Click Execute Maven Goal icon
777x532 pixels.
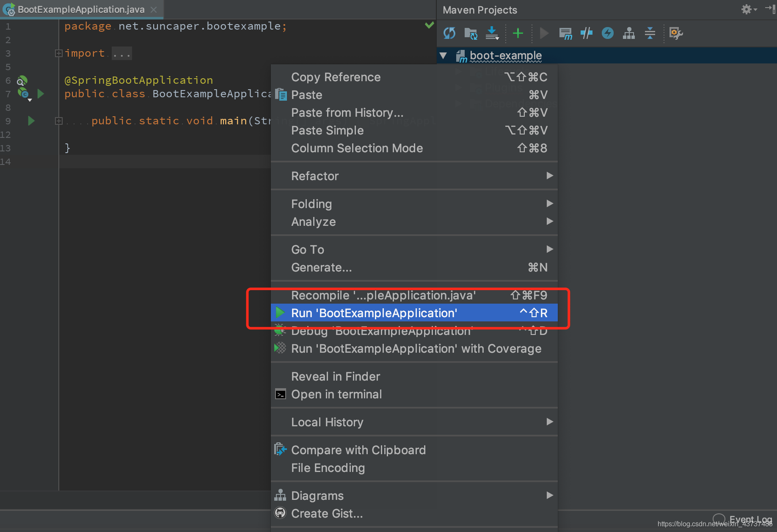[565, 33]
